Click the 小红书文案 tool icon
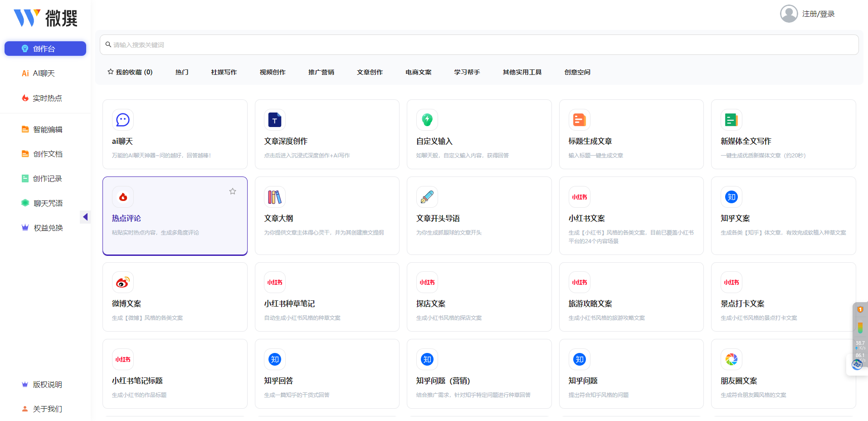 point(579,197)
